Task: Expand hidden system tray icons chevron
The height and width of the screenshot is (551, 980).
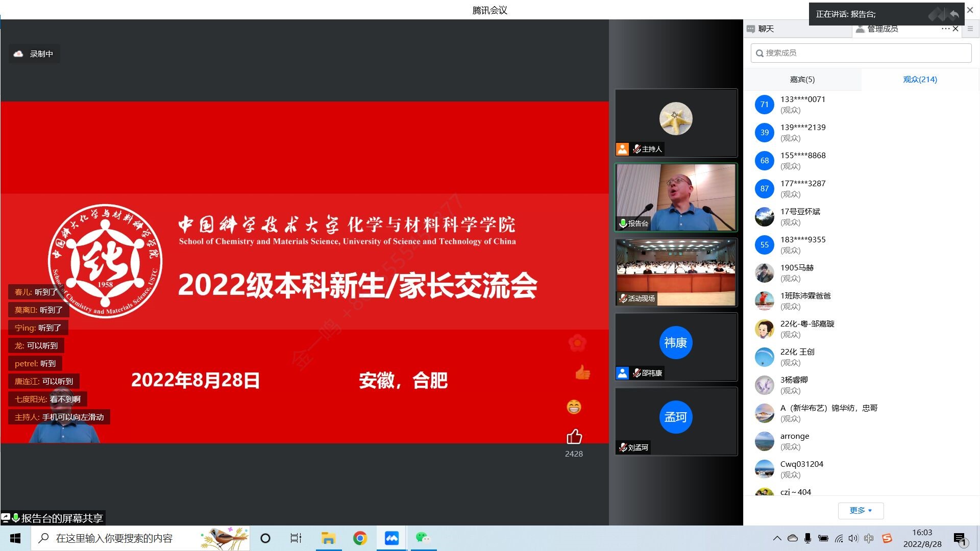Action: [x=777, y=538]
